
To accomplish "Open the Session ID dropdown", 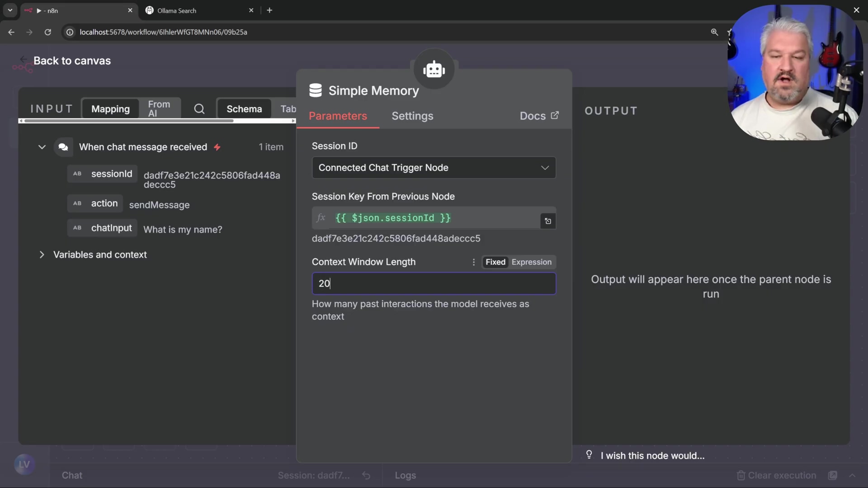I will [434, 168].
